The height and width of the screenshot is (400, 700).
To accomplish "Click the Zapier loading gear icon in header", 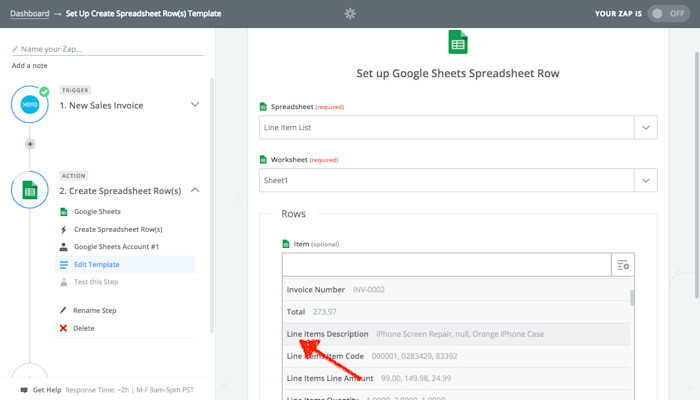I will click(x=350, y=13).
